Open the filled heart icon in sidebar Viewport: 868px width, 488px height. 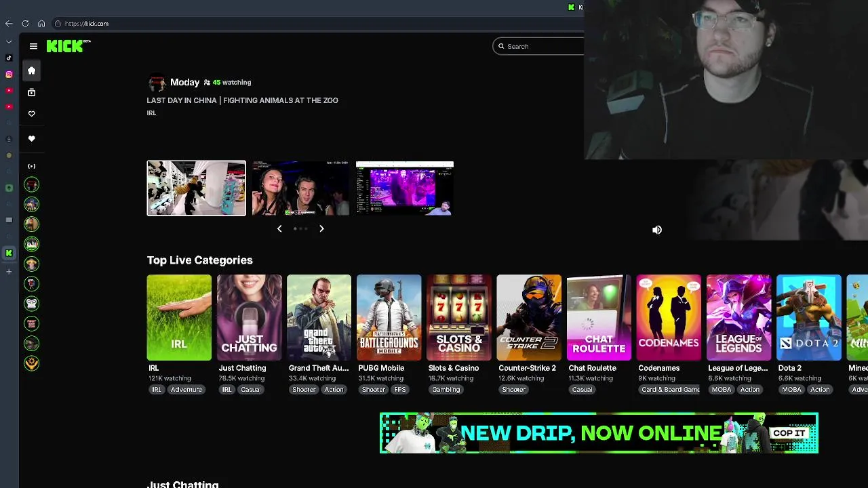click(x=31, y=138)
